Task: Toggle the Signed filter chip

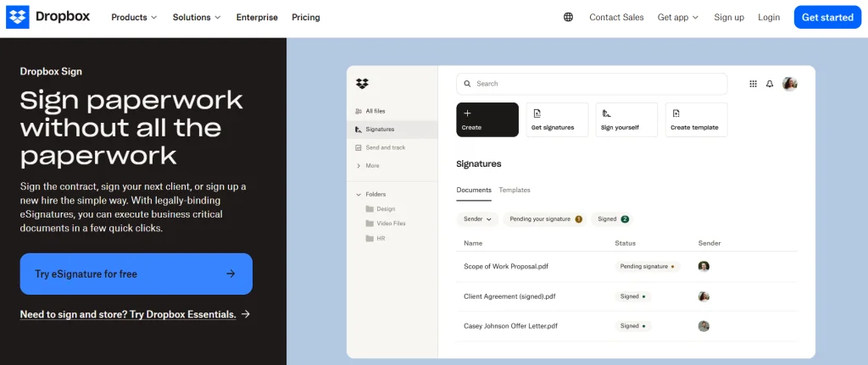Action: pos(613,218)
